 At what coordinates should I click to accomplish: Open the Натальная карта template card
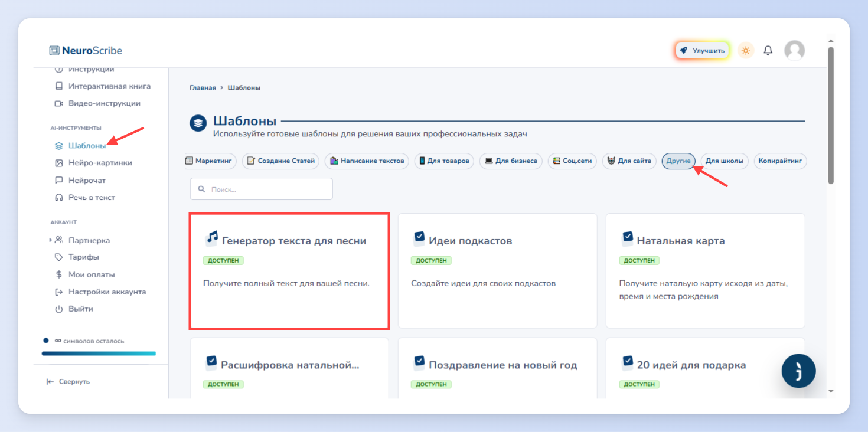coord(706,271)
